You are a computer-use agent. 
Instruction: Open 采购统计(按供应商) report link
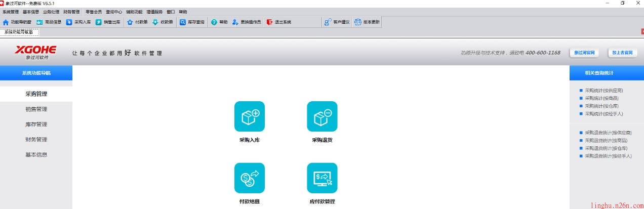tap(603, 91)
